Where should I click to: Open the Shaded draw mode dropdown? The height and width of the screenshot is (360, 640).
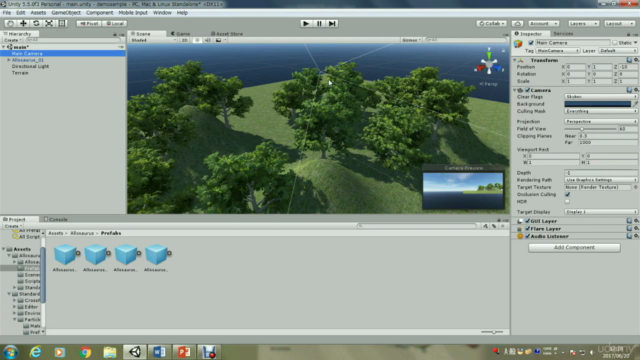coord(153,40)
